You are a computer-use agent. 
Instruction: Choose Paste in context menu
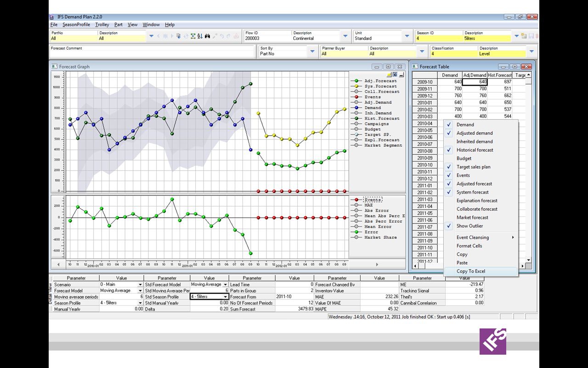pos(481,263)
